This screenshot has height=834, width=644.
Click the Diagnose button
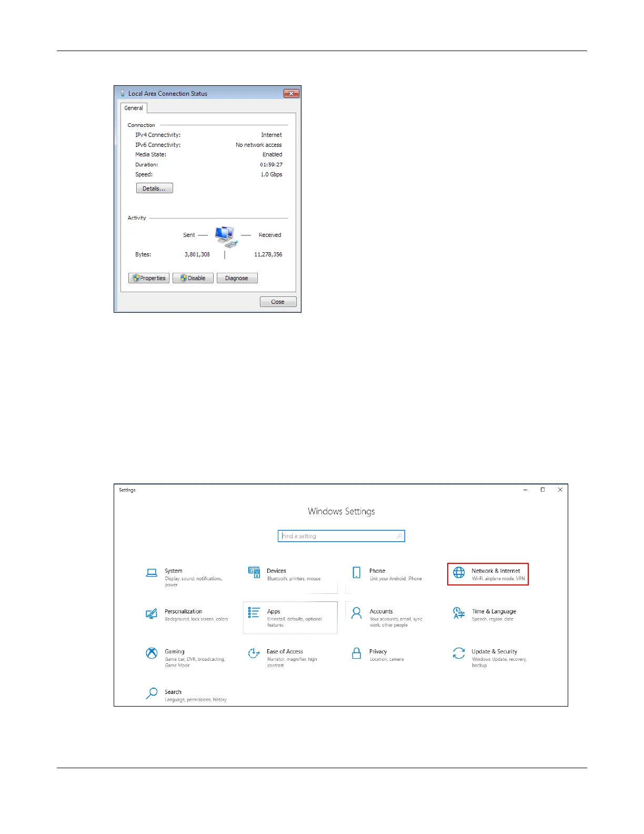coord(237,278)
